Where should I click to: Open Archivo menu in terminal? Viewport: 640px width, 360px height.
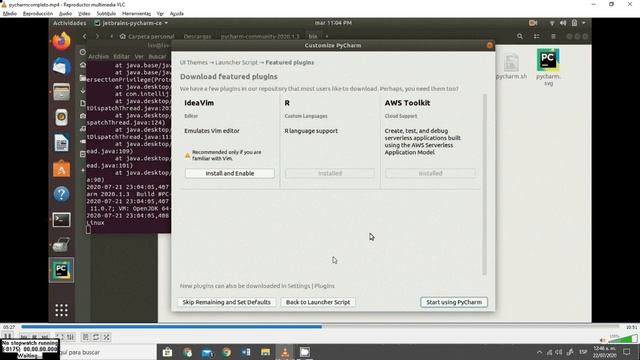coord(98,56)
